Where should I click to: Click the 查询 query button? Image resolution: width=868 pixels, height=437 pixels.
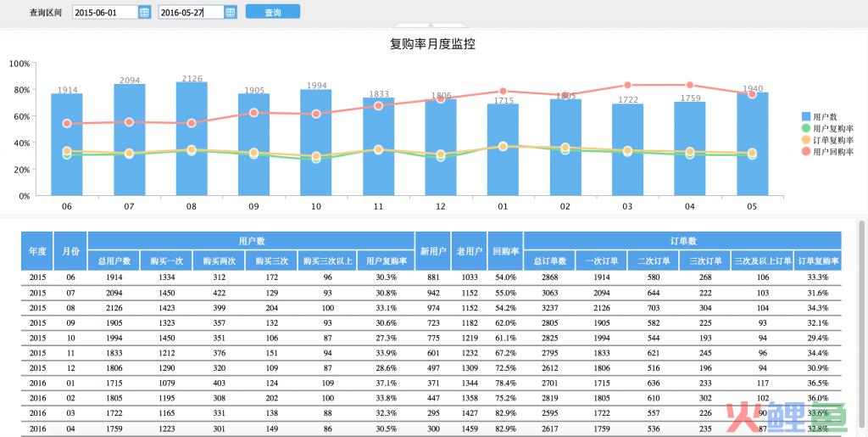pos(273,12)
